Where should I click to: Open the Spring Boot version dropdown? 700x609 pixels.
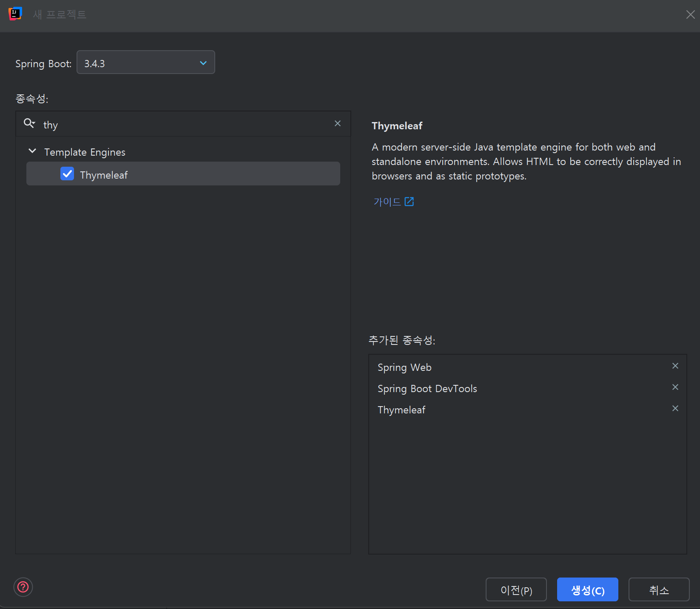[146, 62]
